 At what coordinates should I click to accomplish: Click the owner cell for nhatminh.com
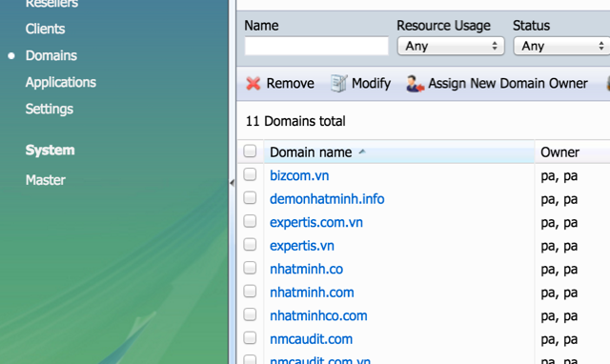coord(559,293)
